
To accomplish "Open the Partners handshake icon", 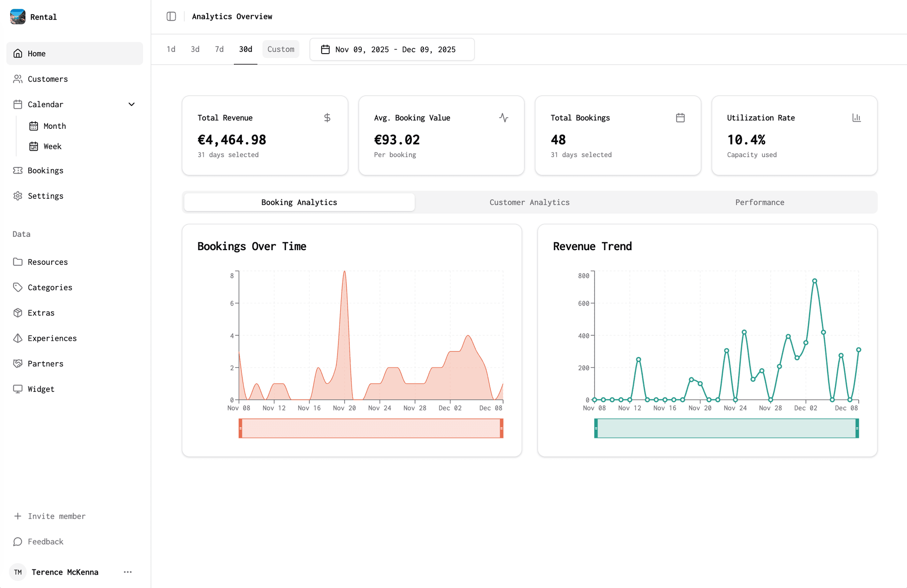I will click(18, 364).
